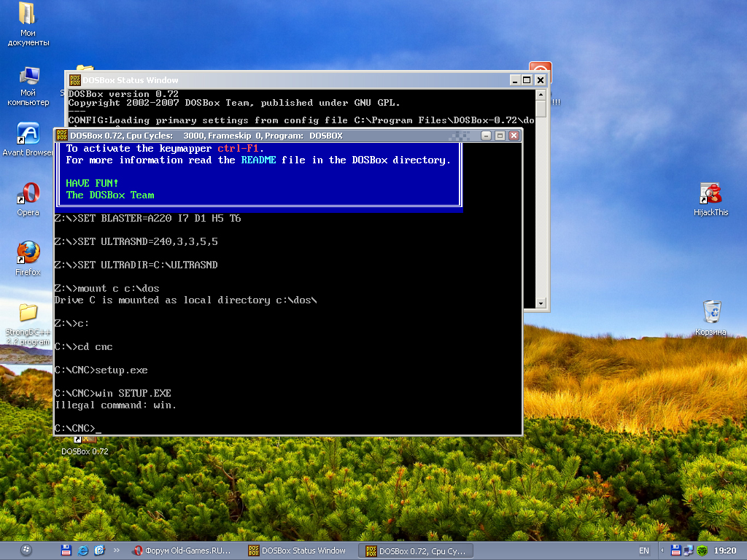
Task: Expand hidden system tray icons arrow
Action: [x=662, y=551]
